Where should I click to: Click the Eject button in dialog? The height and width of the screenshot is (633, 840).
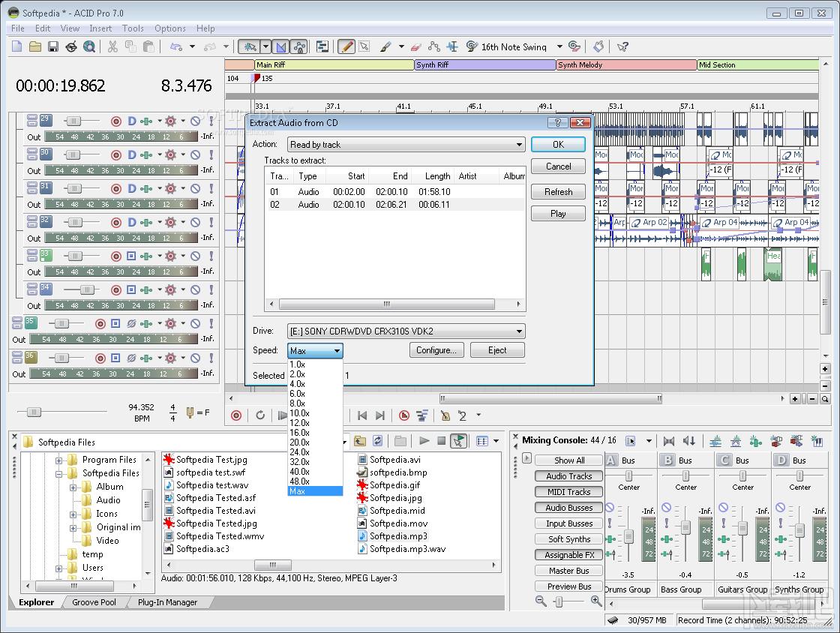click(496, 350)
